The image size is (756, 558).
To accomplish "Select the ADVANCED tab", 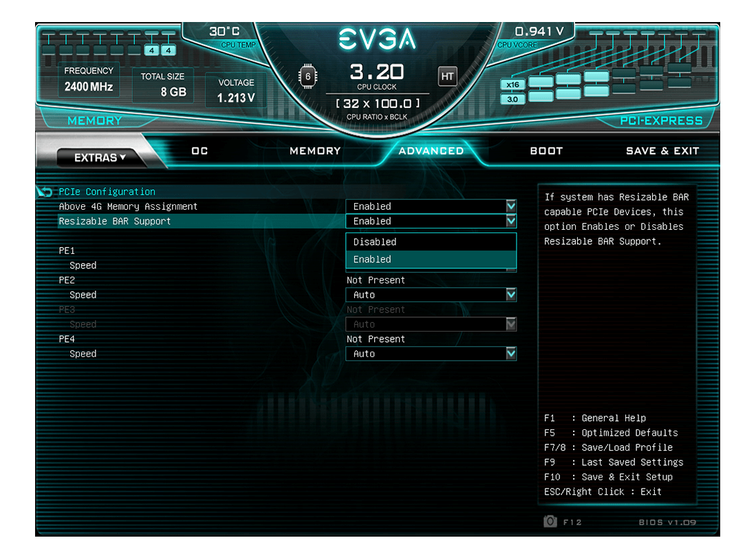I will click(431, 151).
